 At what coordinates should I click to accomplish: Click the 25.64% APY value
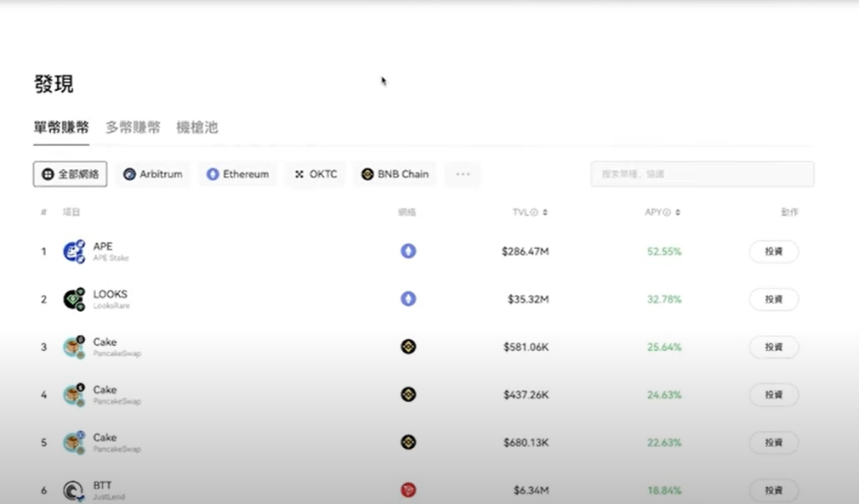coord(664,347)
